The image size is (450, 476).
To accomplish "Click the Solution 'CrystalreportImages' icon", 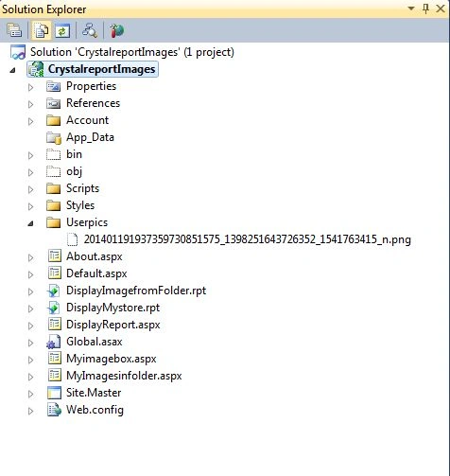I will pyautogui.click(x=18, y=52).
